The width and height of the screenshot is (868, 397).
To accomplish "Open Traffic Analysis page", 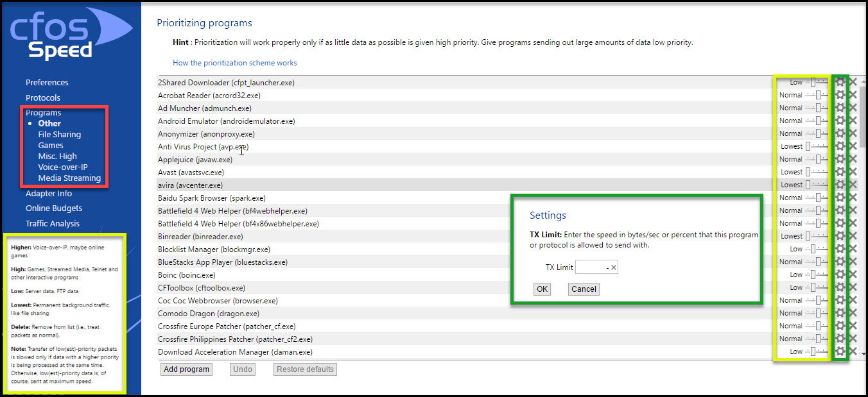I will click(53, 223).
